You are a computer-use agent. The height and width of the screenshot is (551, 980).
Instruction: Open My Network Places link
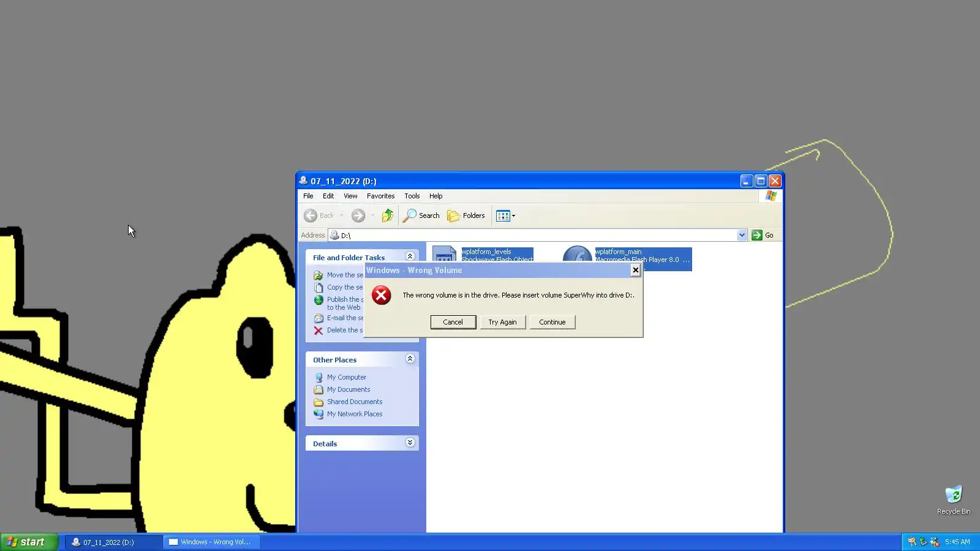coord(355,414)
